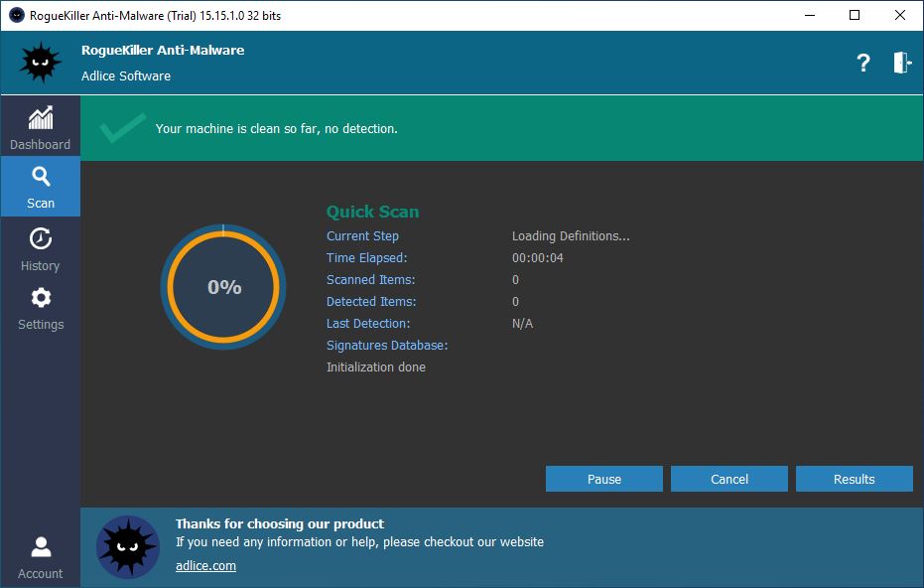Click the elapsed time value 00:00:04
924x588 pixels.
(x=538, y=257)
